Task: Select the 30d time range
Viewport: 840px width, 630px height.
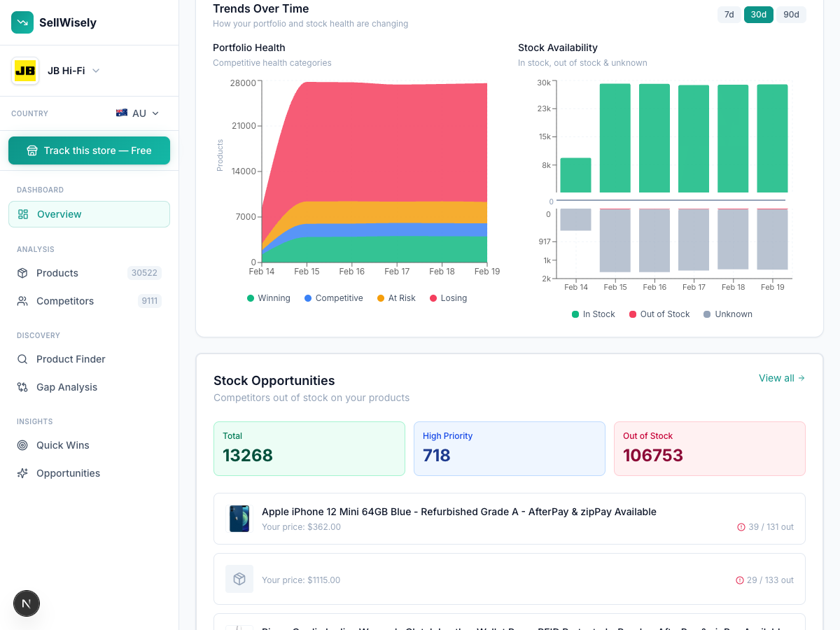Action: [758, 15]
